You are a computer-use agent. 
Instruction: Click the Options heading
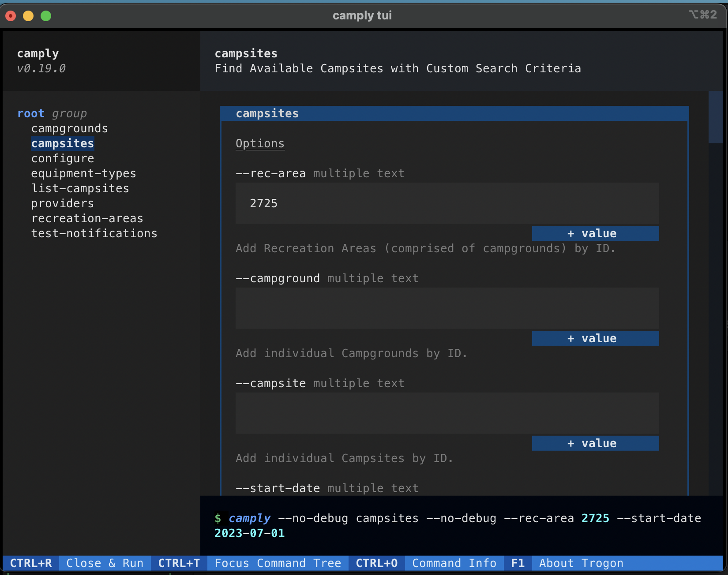[260, 143]
